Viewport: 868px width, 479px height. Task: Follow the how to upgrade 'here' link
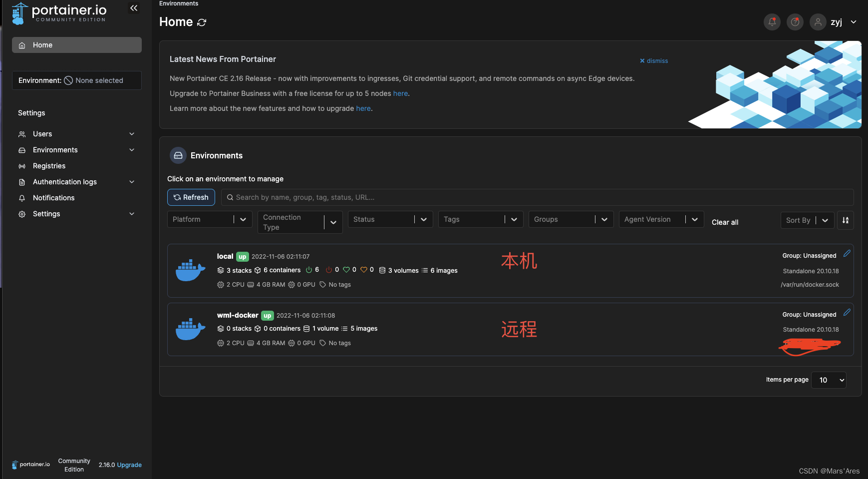pos(363,108)
